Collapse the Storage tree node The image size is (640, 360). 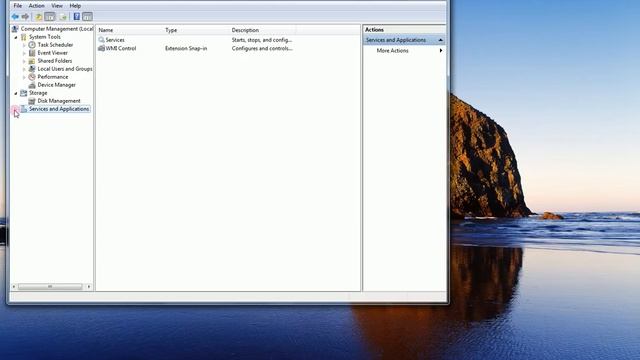(16, 93)
